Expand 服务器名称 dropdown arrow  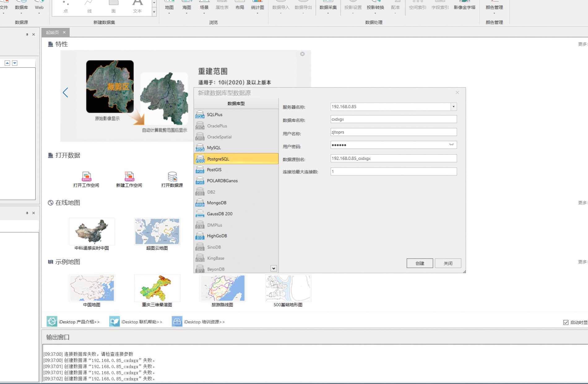pos(454,107)
